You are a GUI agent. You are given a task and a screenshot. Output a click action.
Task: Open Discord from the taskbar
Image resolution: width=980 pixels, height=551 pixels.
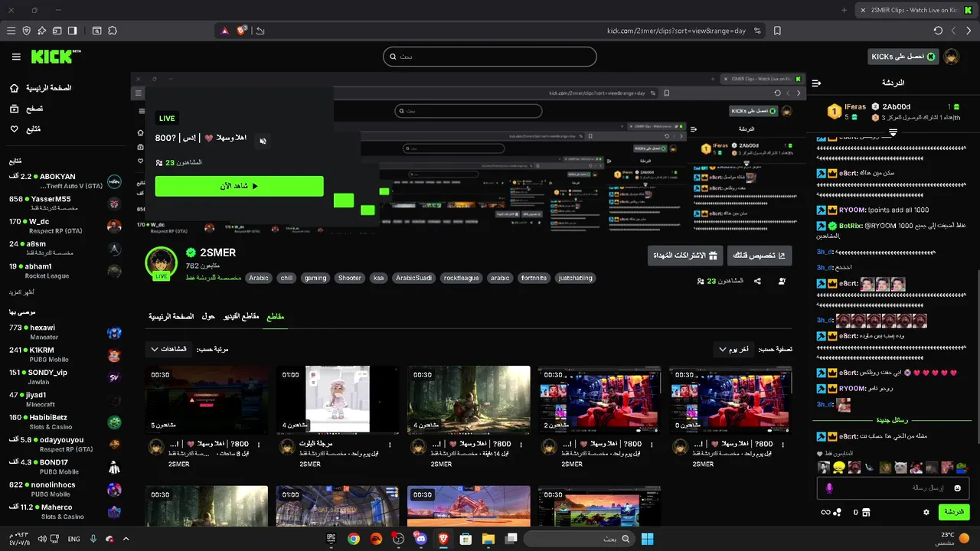[420, 539]
